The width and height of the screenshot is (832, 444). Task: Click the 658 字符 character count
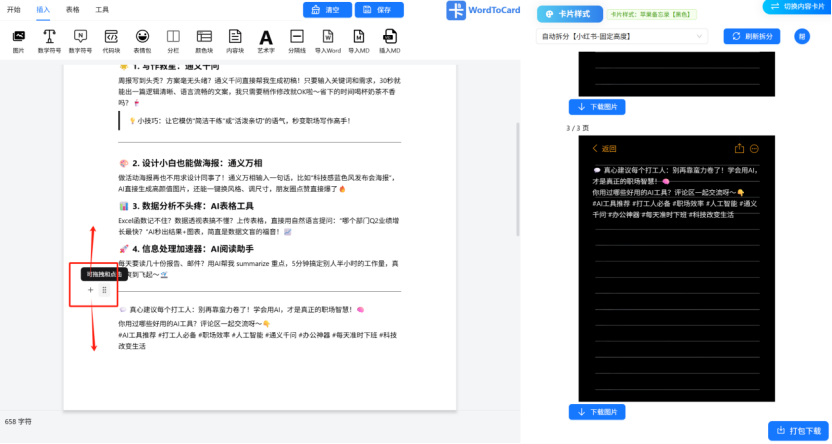click(18, 422)
